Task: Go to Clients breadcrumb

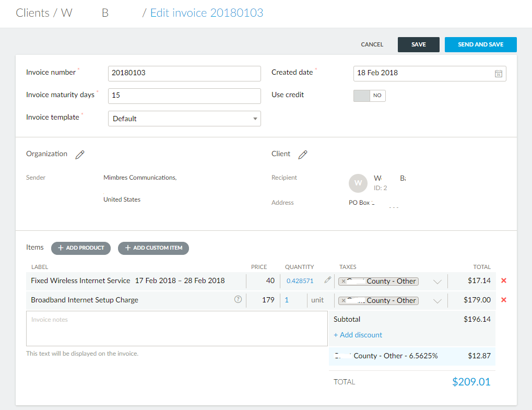Action: click(x=32, y=13)
